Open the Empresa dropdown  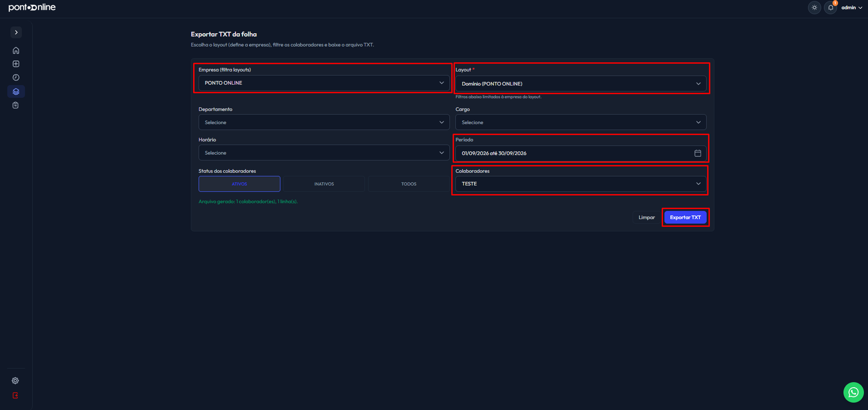click(324, 83)
